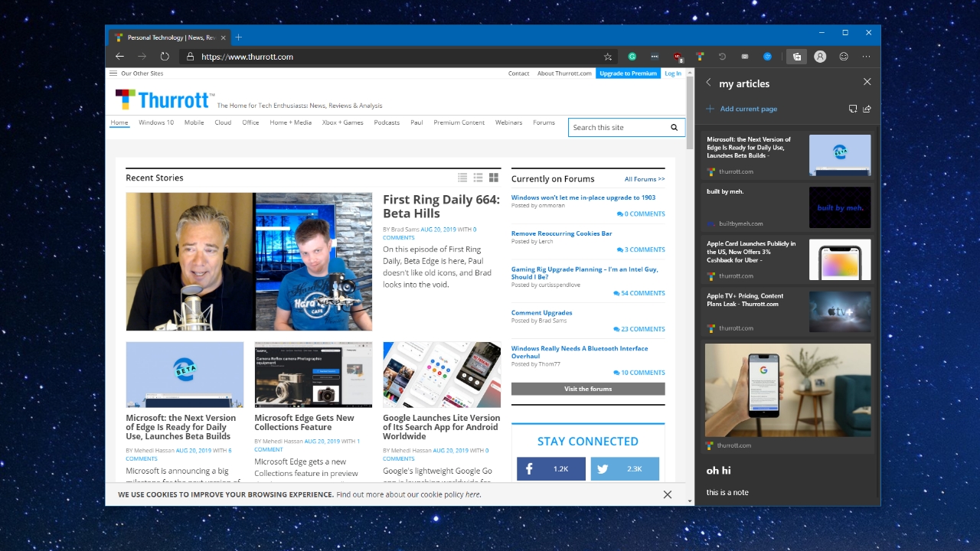Select the Podcasts navigation item
This screenshot has height=551, width=980.
pos(387,122)
